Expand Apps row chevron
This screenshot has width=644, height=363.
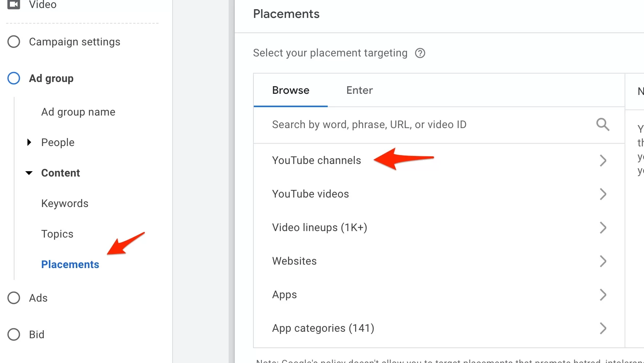(603, 295)
